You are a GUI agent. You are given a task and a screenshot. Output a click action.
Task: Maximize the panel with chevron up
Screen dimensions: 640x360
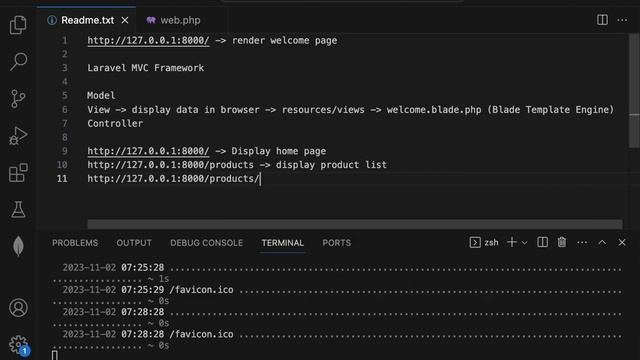click(602, 242)
